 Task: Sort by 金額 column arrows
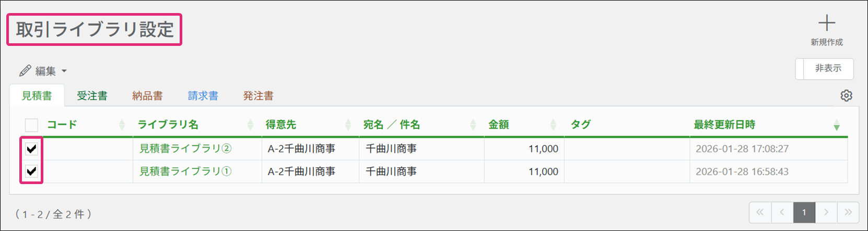pos(553,125)
